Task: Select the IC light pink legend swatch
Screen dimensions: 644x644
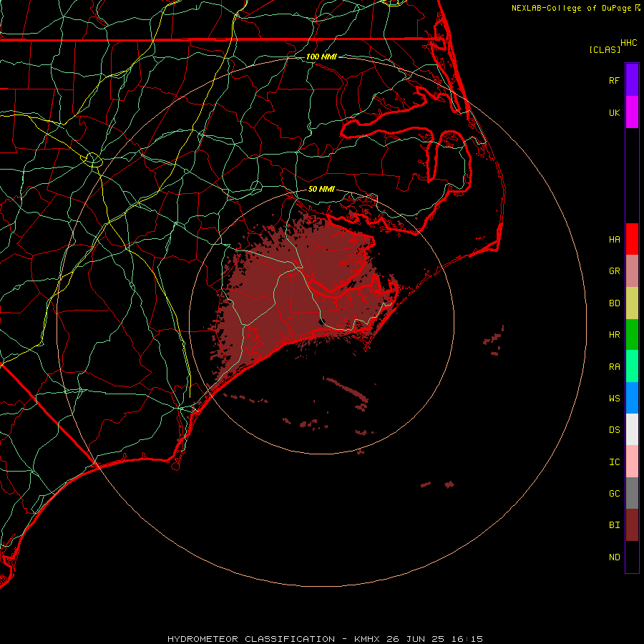Action: click(632, 462)
